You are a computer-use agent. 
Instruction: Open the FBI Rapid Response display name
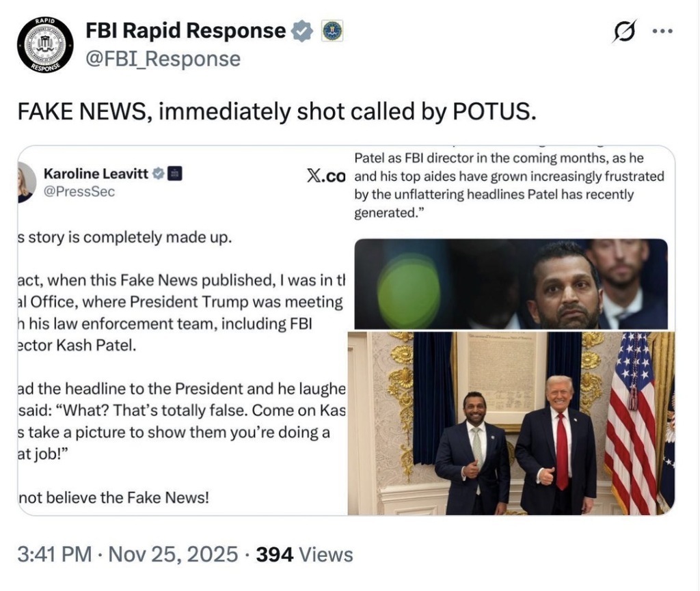coord(185,31)
